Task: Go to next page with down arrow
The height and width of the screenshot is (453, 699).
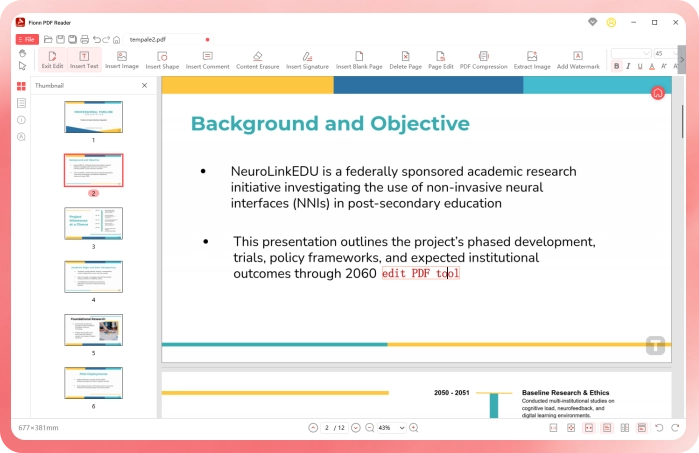Action: point(355,428)
